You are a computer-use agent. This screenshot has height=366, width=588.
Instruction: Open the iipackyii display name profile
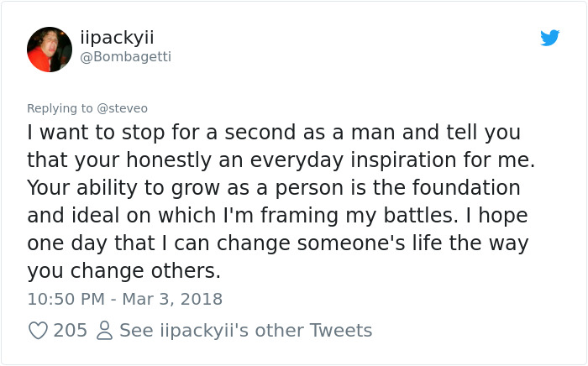click(x=117, y=38)
